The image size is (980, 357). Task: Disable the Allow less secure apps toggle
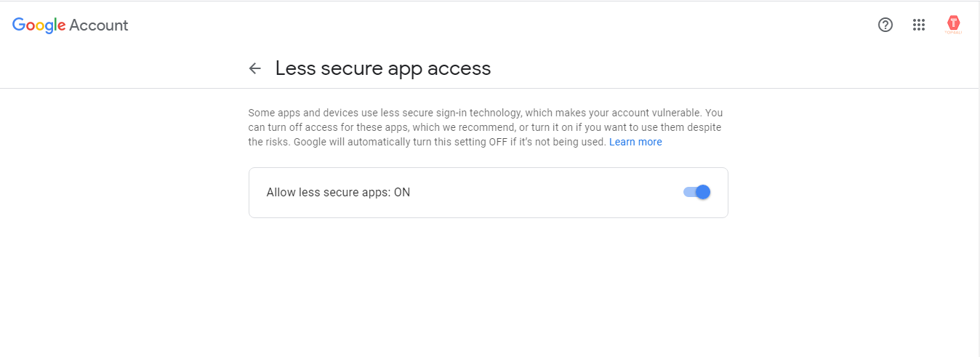696,192
